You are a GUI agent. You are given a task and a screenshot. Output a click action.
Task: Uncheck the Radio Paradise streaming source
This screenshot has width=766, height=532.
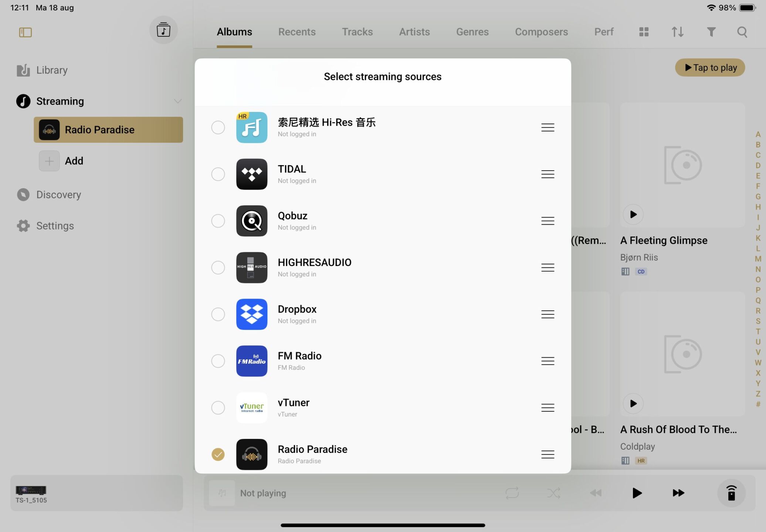tap(218, 454)
